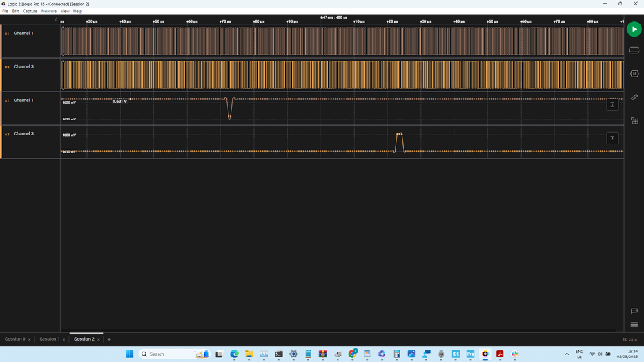The image size is (644, 362).
Task: Open the Windows Start menu
Action: click(x=130, y=354)
